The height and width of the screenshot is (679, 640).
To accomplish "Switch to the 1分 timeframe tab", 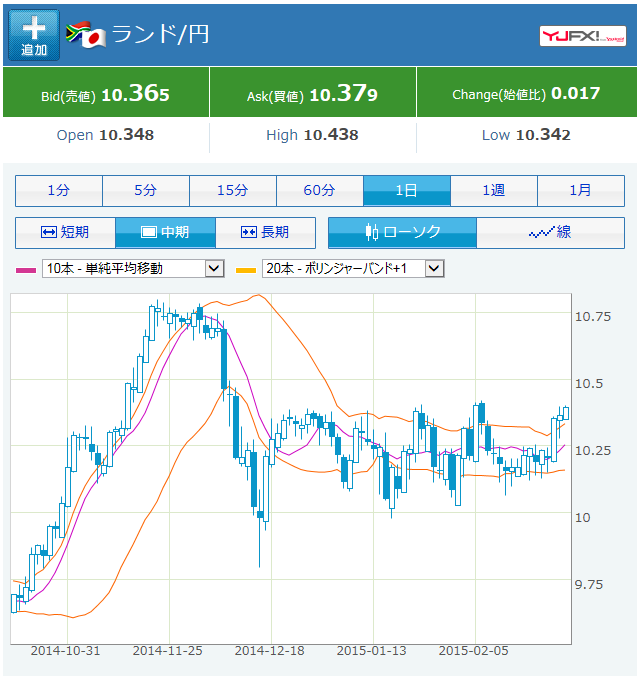I will [x=58, y=190].
